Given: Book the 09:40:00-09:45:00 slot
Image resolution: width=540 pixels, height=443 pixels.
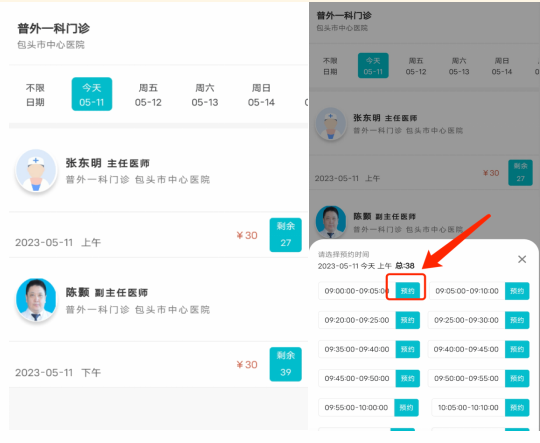Looking at the screenshot, I should 517,349.
